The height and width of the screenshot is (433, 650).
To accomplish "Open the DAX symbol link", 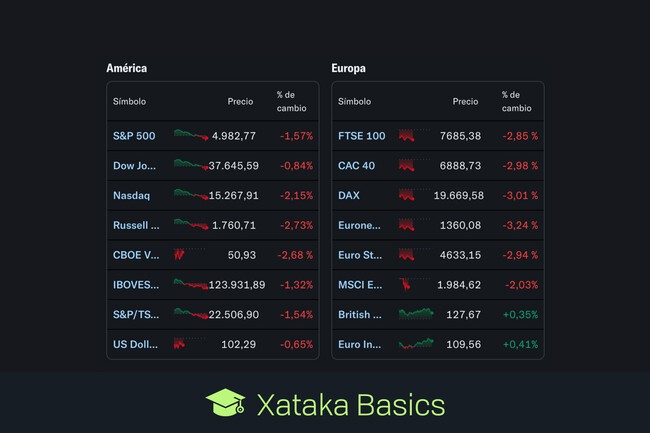I will [x=349, y=195].
